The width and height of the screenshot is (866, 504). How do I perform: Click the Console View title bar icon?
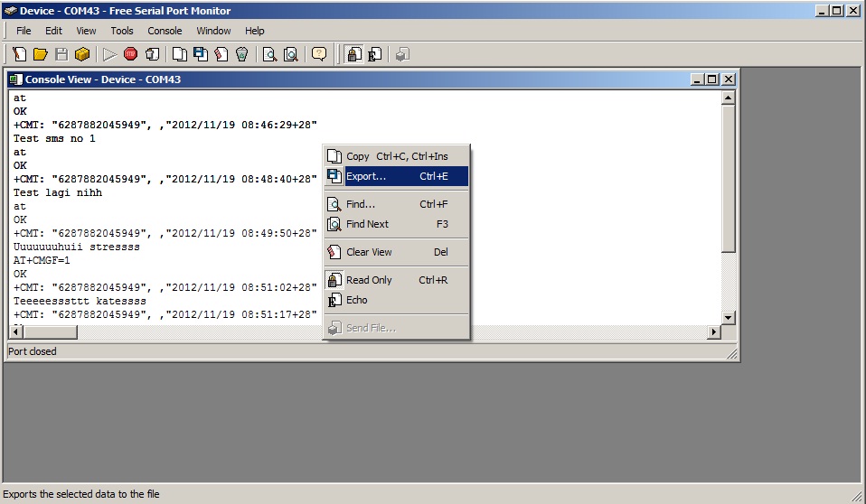point(16,79)
